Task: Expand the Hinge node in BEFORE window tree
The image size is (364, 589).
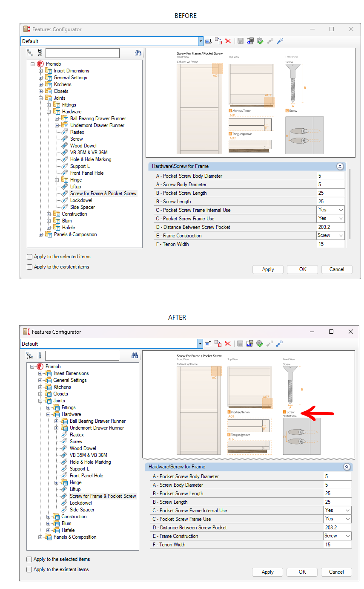Action: pyautogui.click(x=57, y=180)
